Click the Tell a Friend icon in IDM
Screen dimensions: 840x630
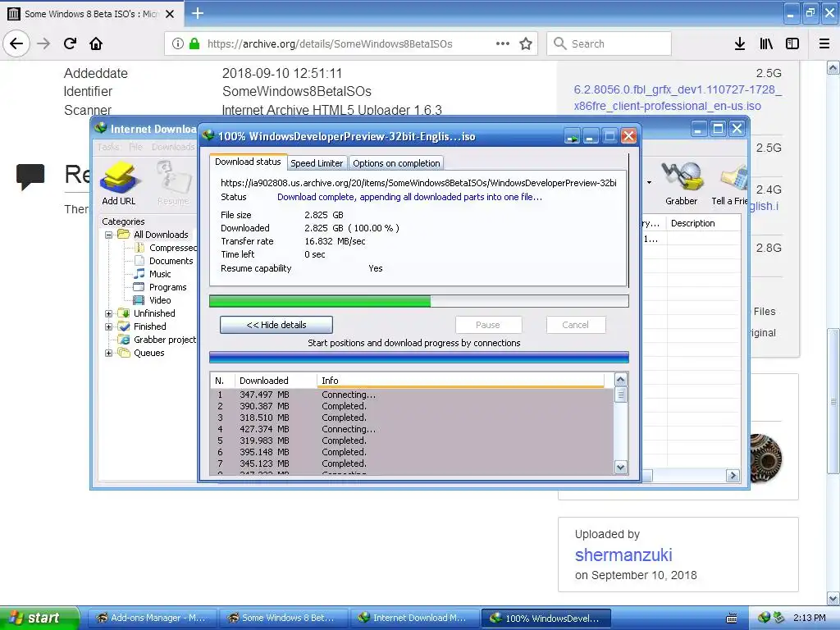tap(729, 184)
